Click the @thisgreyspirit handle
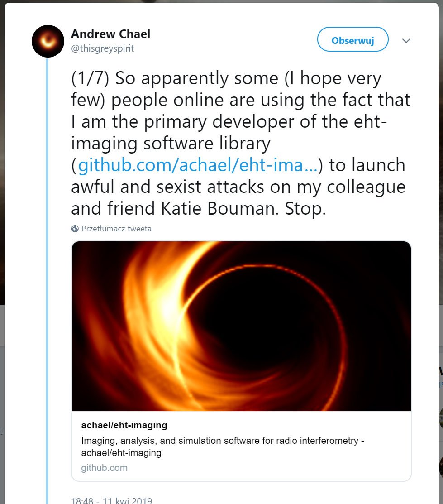Screen dimensions: 443x504 click(102, 48)
